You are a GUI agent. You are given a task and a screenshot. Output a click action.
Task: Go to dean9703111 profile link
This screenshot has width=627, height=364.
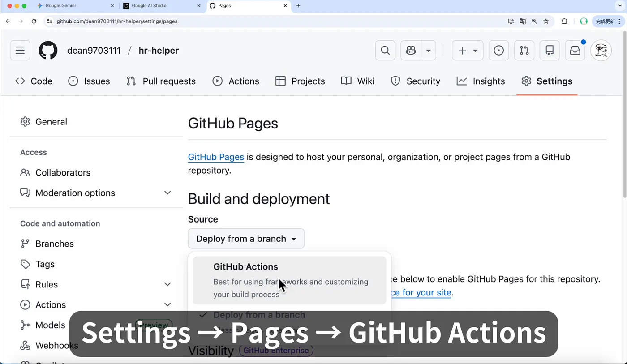click(x=94, y=51)
